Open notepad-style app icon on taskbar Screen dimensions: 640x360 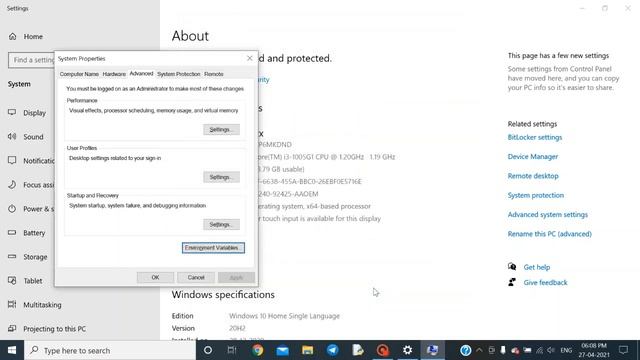358,350
